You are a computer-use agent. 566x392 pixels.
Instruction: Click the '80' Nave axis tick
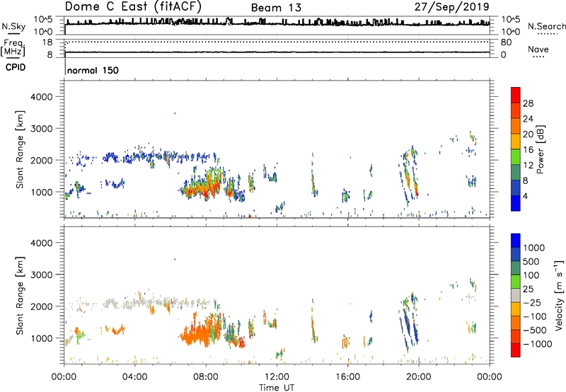click(x=506, y=42)
